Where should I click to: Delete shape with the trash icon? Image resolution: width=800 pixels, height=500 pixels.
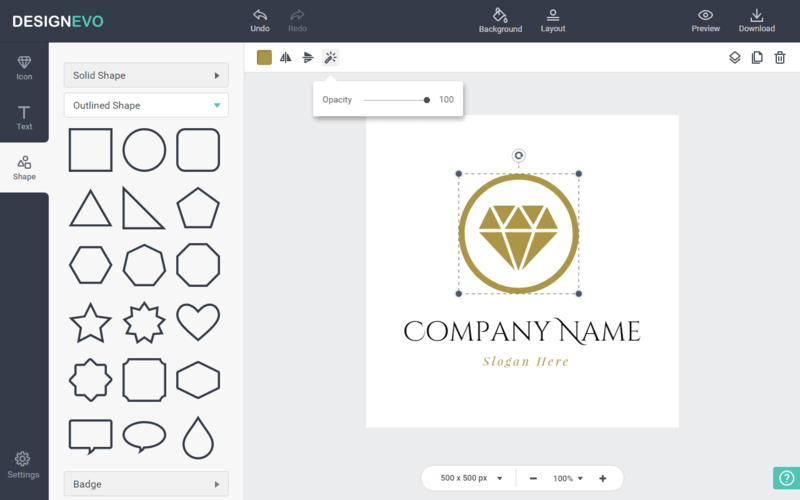click(x=780, y=58)
